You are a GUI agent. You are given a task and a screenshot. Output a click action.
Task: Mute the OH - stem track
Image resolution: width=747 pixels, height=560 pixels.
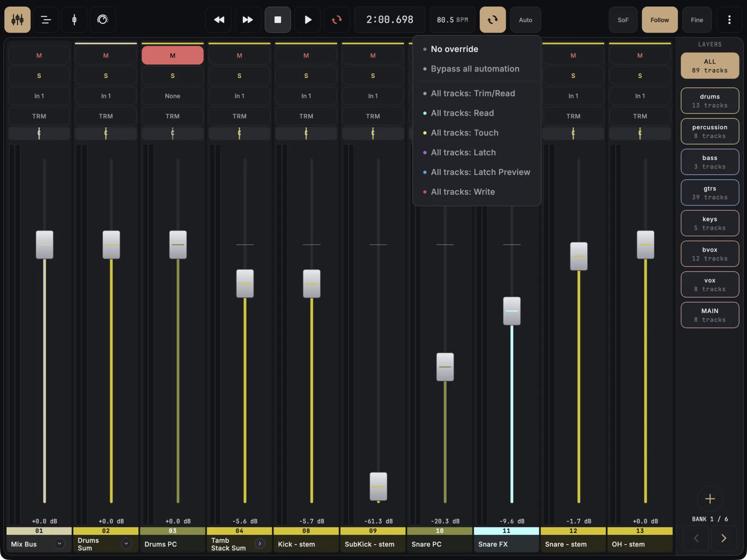[x=640, y=56]
